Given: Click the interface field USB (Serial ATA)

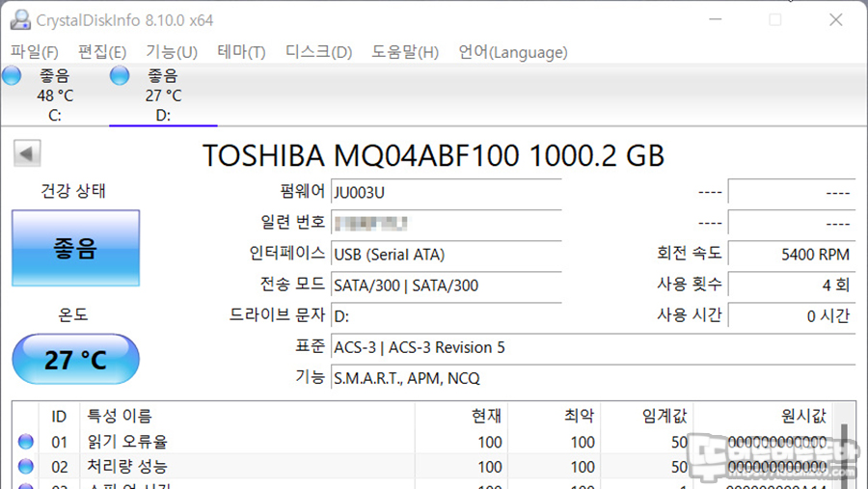Looking at the screenshot, I should pyautogui.click(x=447, y=255).
